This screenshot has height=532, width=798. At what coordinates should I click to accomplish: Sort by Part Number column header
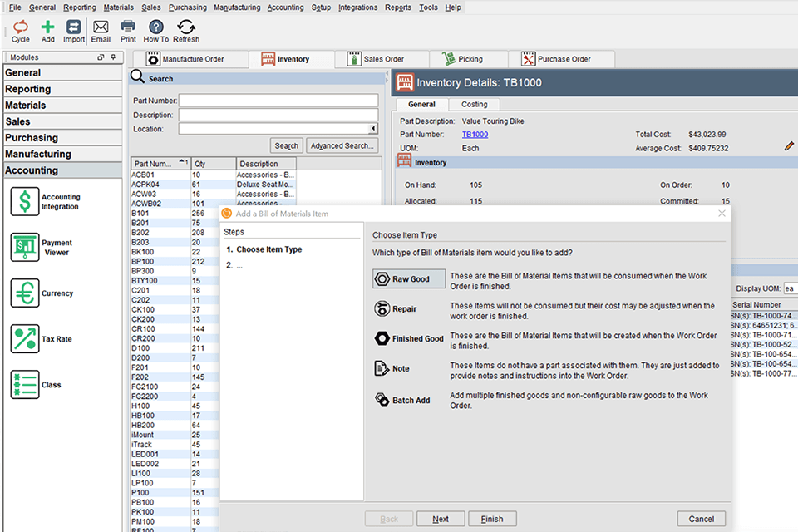pos(160,164)
